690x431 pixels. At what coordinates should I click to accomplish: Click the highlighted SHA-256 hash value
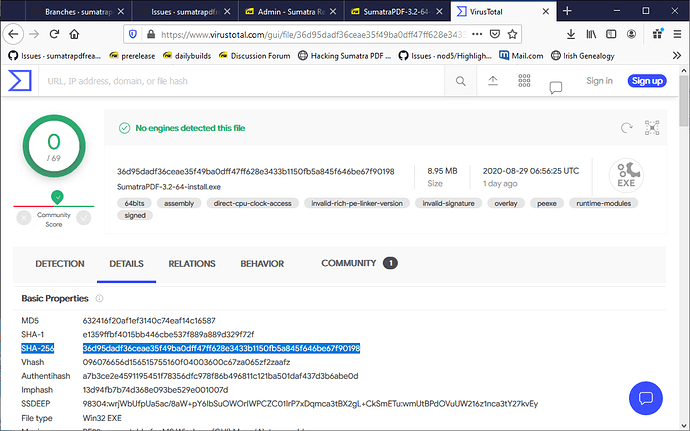click(221, 348)
